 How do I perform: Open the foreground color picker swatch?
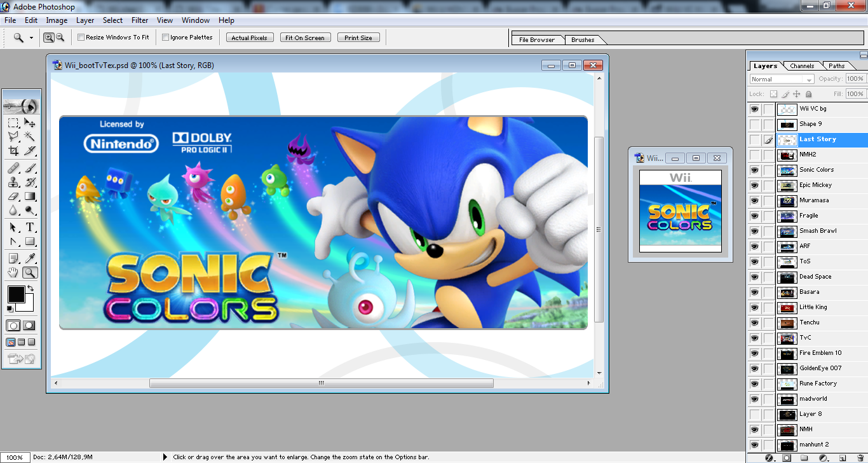pos(16,294)
